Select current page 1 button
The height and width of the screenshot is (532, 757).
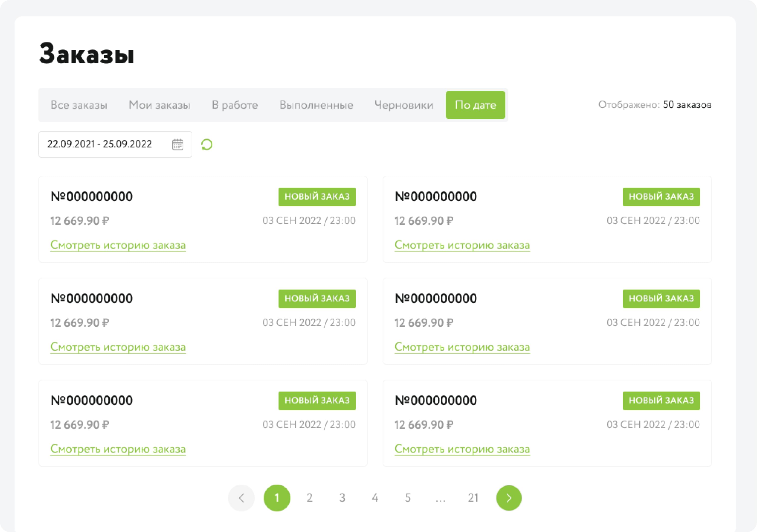[x=277, y=498]
